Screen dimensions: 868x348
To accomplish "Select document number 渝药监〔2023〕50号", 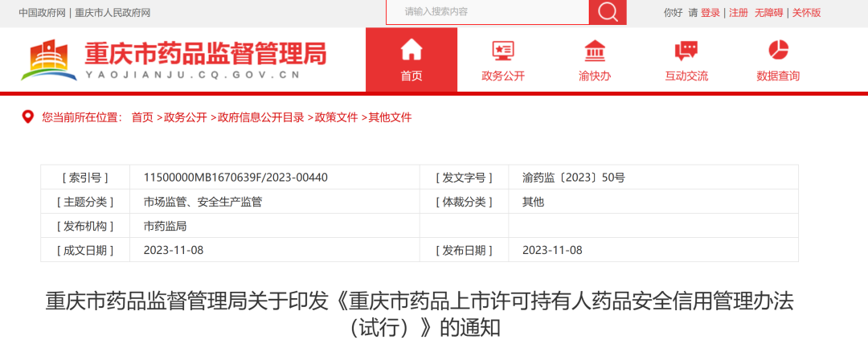I will (574, 178).
